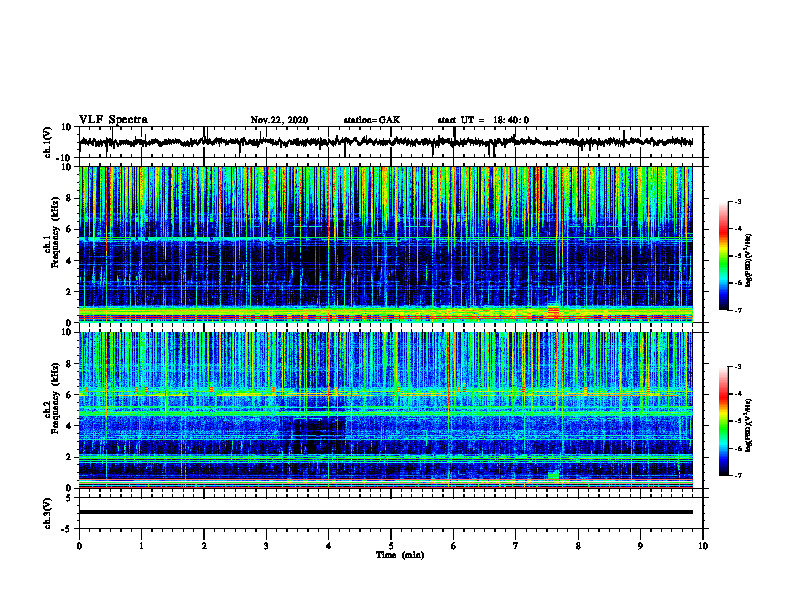Click the "8" kHz tick of ch.2 spectrogram
The width and height of the screenshot is (792, 612).
[69, 364]
